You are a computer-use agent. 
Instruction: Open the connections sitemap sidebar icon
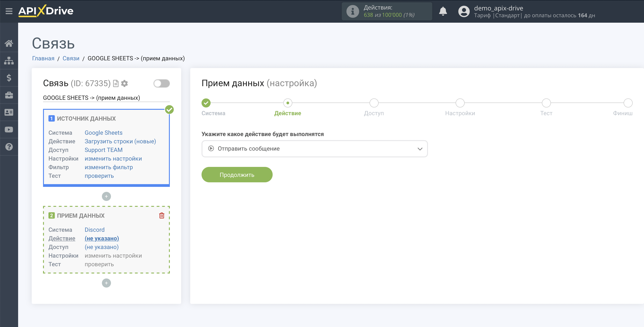tap(9, 61)
